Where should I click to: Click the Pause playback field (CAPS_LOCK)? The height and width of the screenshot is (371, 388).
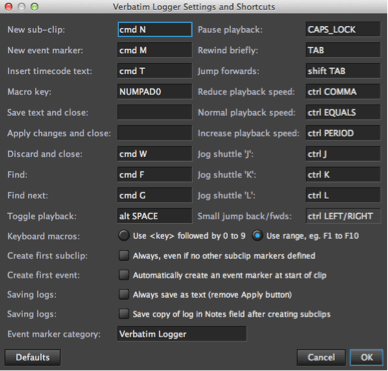[343, 29]
